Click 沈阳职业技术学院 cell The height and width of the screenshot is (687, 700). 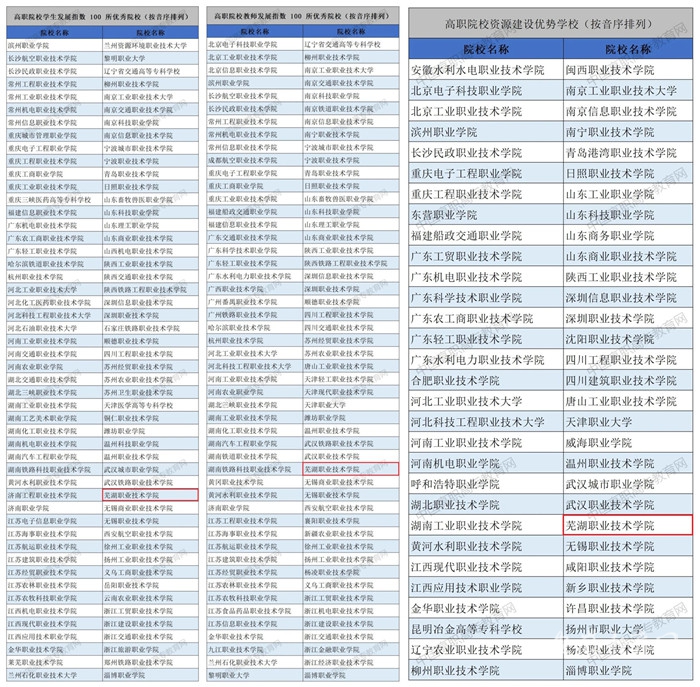[628, 339]
